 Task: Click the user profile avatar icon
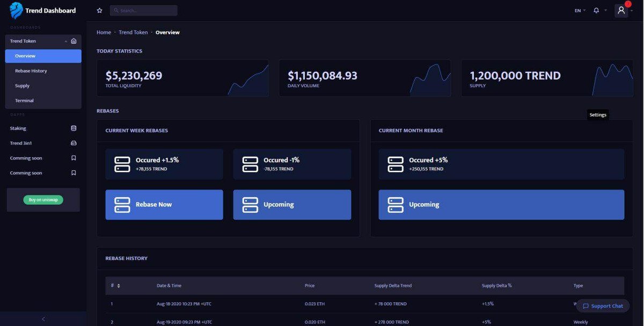[620, 10]
